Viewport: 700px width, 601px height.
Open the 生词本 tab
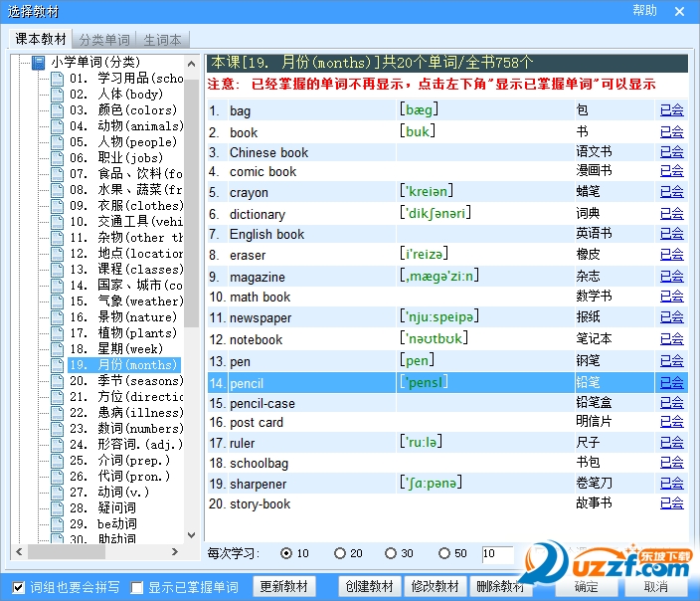pos(162,40)
